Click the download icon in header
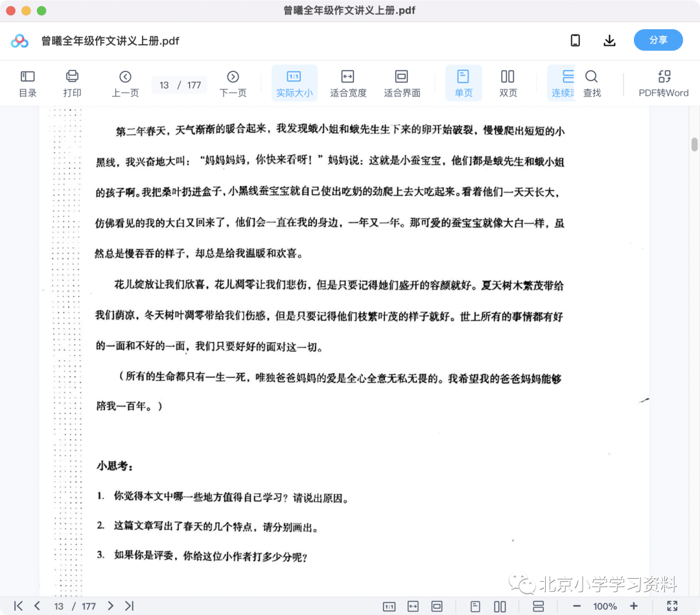This screenshot has width=700, height=615. (x=609, y=41)
